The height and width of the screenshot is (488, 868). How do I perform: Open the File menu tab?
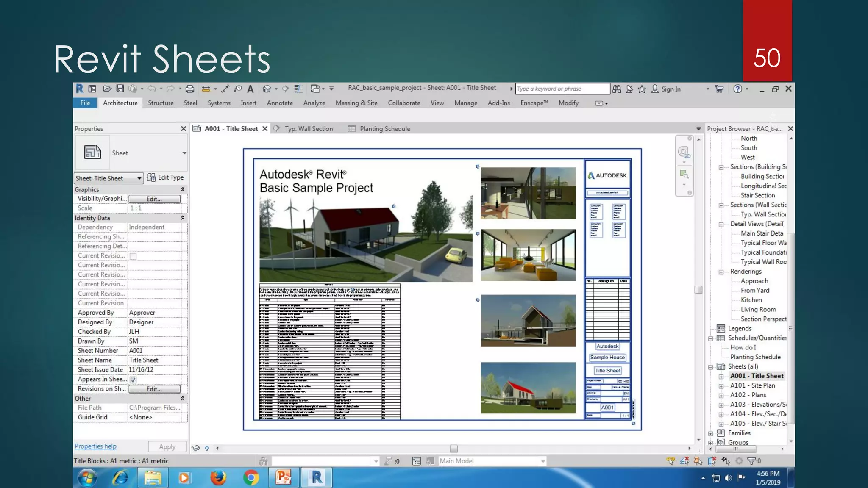[x=85, y=103]
